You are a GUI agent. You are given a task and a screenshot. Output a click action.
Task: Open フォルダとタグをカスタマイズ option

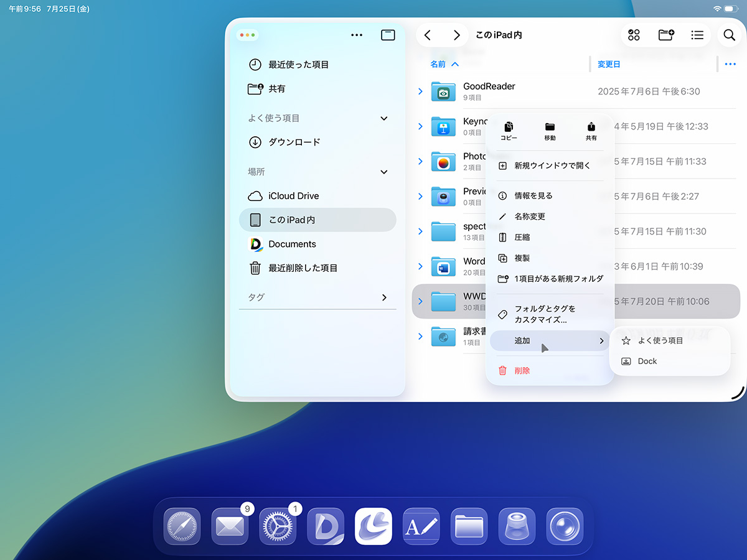(x=550, y=314)
